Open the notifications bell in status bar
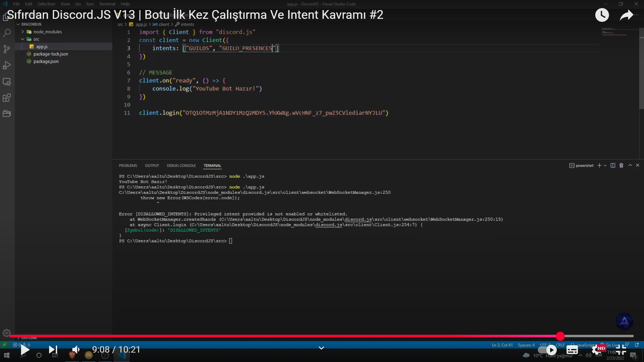The image size is (644, 362). pos(637,345)
